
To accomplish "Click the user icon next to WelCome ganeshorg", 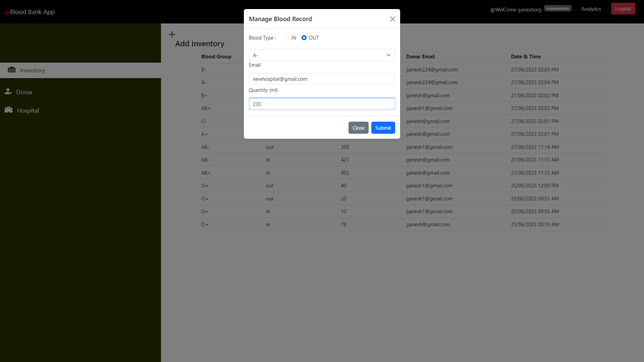I will 492,10.
